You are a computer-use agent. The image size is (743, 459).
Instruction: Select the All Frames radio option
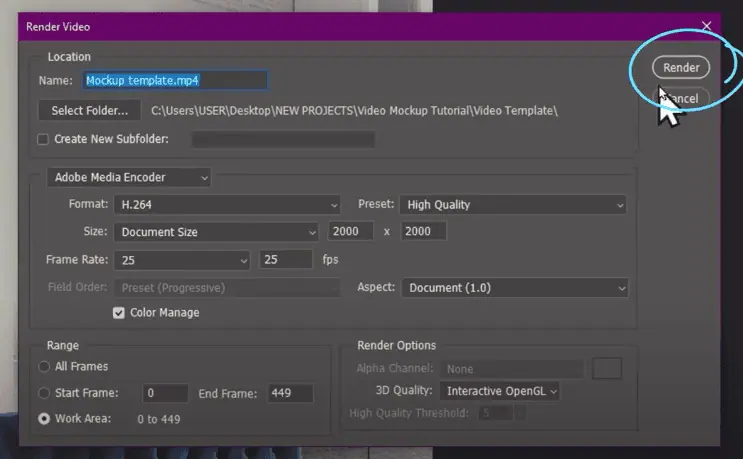pos(44,367)
